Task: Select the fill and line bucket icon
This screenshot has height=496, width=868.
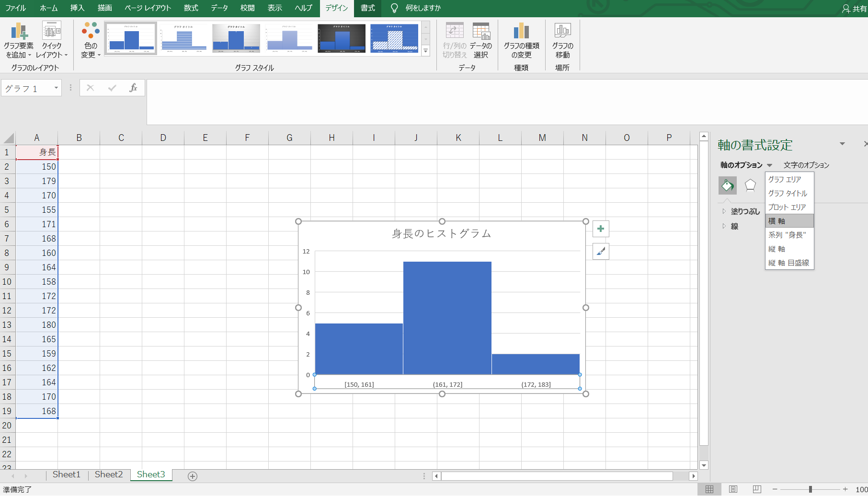Action: (727, 185)
